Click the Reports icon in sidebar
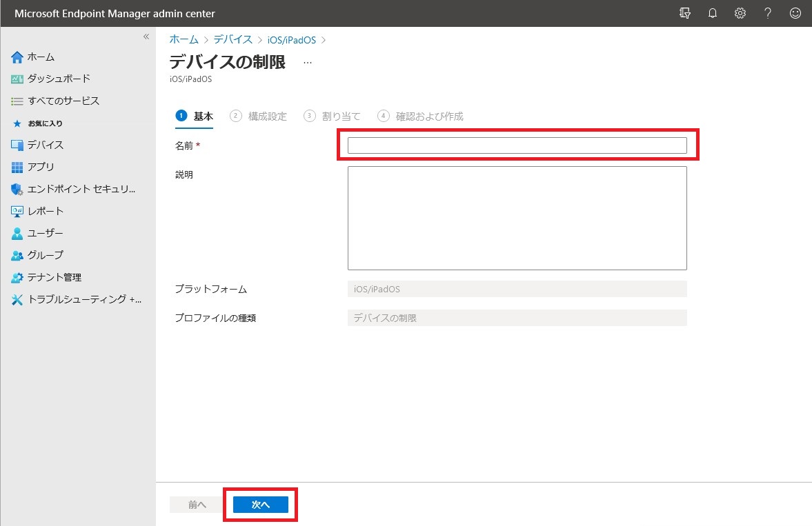The height and width of the screenshot is (526, 812). 17,211
